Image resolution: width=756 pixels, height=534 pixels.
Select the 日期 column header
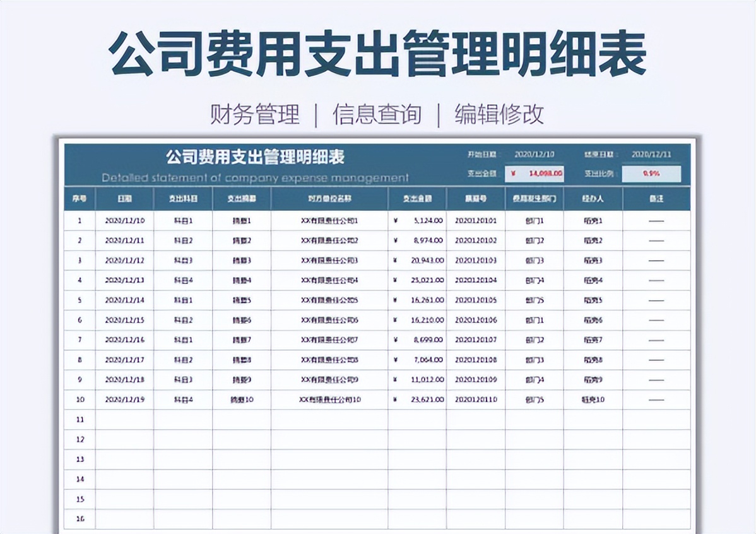(x=124, y=198)
